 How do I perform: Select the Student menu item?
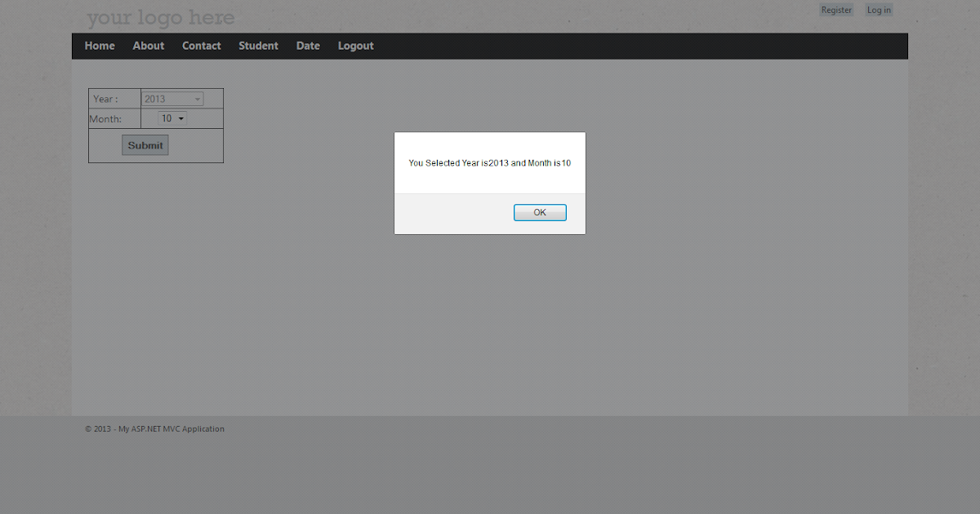coord(258,46)
